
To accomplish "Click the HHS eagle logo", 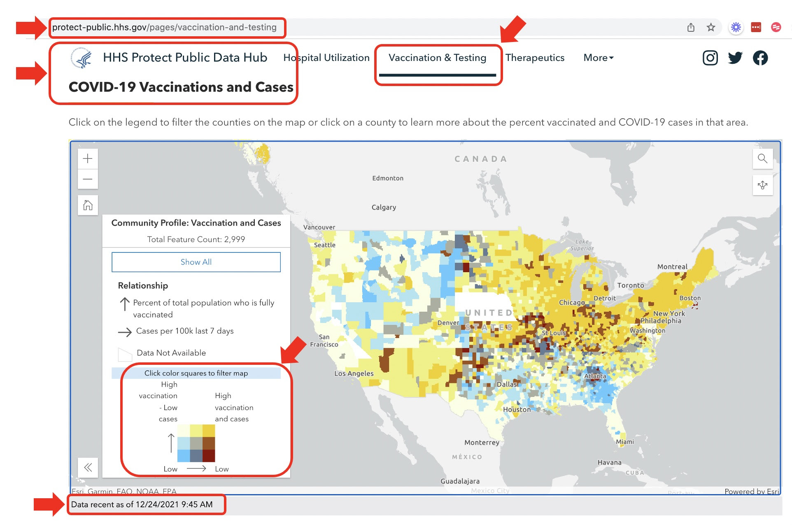I will (82, 58).
